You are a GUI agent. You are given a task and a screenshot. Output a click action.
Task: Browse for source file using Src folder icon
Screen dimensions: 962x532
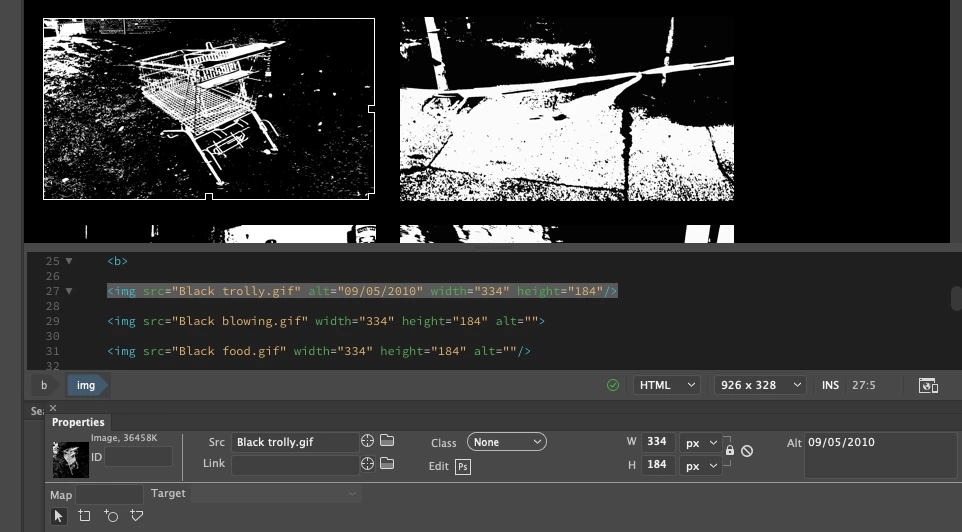click(x=387, y=441)
